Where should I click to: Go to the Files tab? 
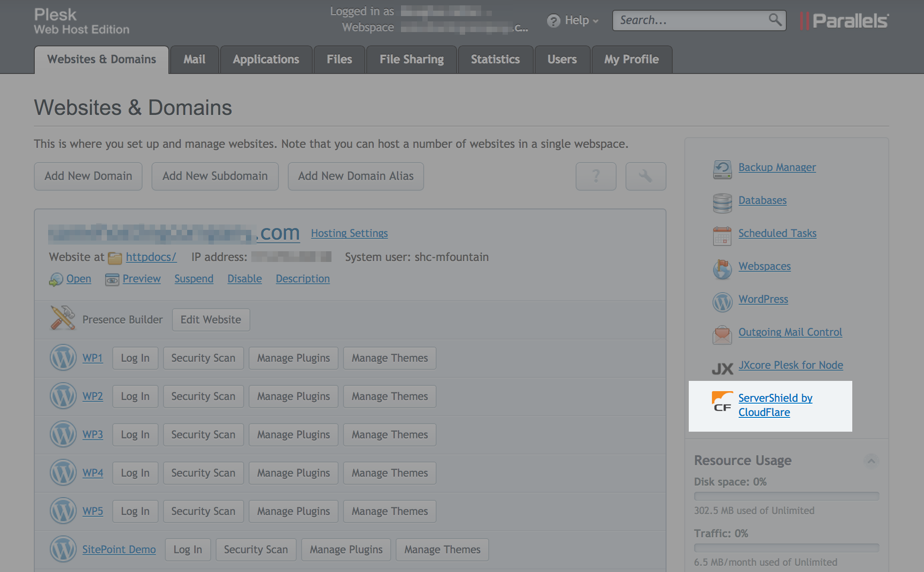339,60
